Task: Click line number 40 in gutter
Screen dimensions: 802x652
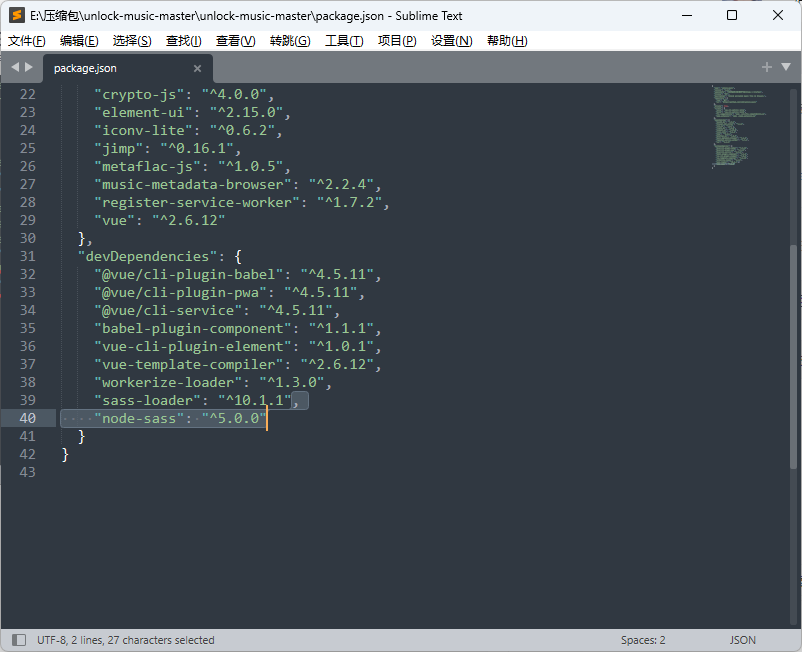Action: tap(28, 418)
